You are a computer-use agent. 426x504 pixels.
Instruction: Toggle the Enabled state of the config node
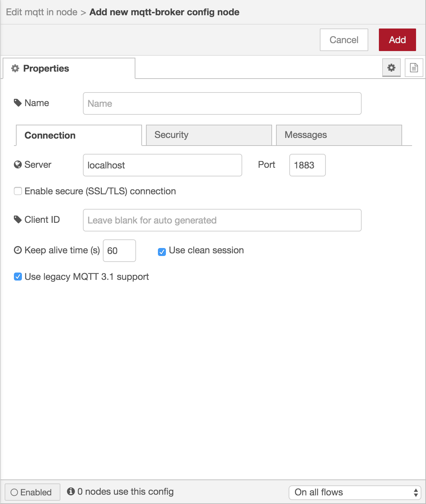point(32,492)
